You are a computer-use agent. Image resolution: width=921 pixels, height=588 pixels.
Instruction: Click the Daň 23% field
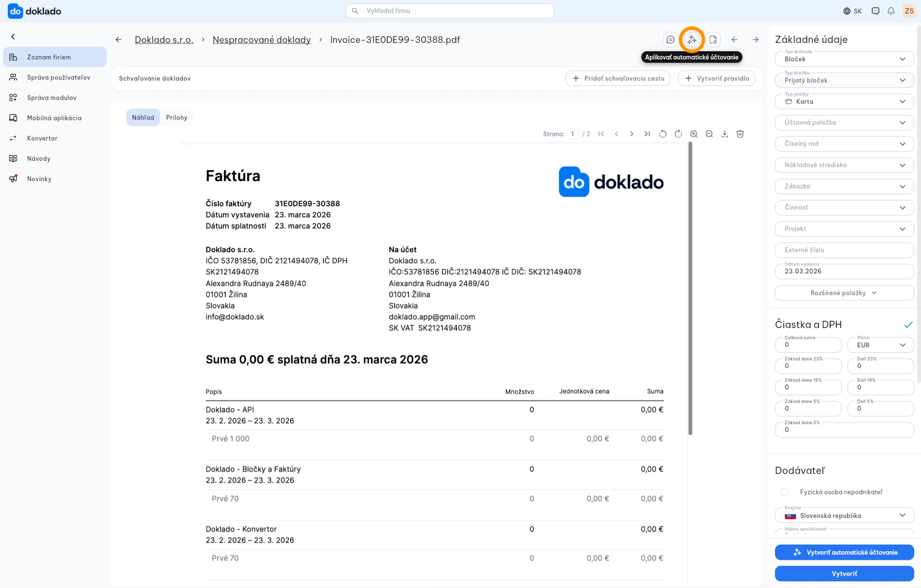click(x=880, y=366)
